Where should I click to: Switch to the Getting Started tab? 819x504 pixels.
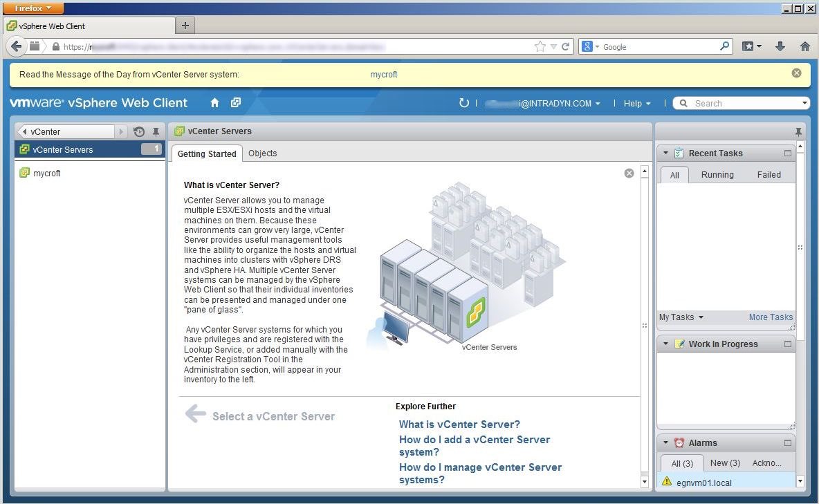(x=207, y=153)
